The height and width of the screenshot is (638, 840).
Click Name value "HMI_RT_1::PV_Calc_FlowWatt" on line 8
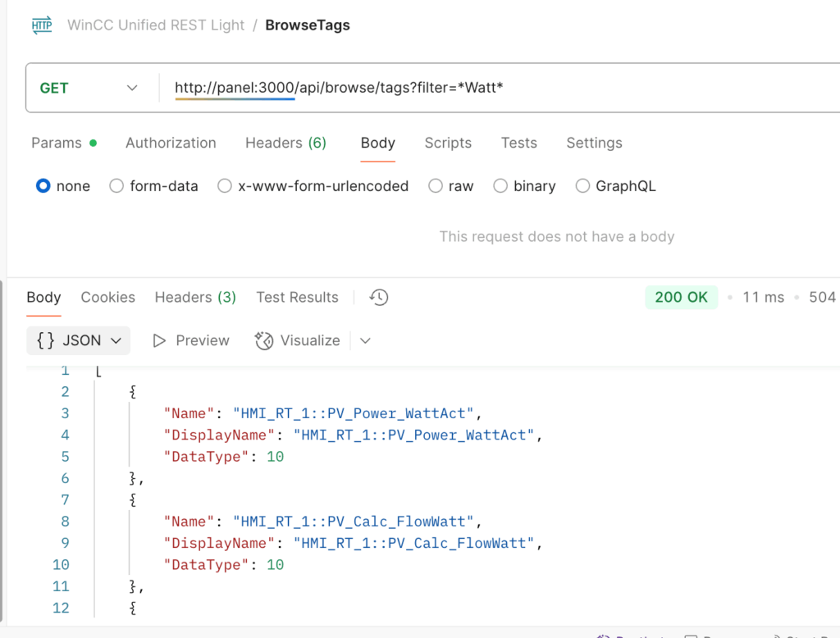(353, 522)
